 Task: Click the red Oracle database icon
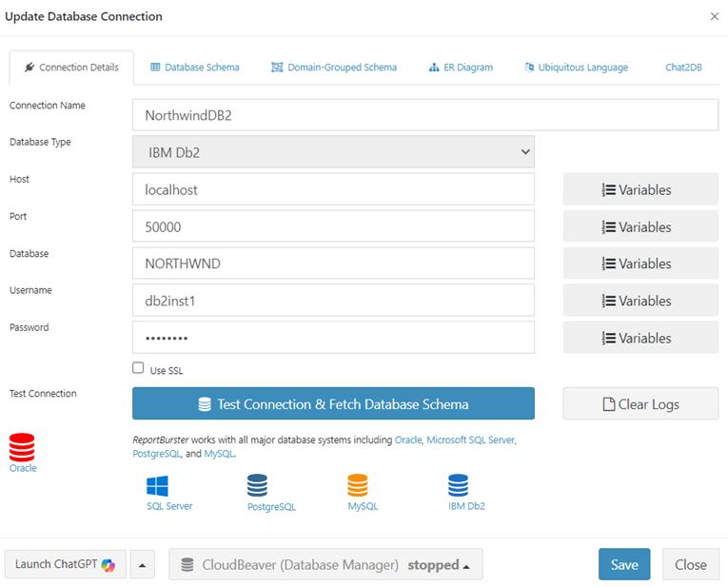[x=22, y=447]
